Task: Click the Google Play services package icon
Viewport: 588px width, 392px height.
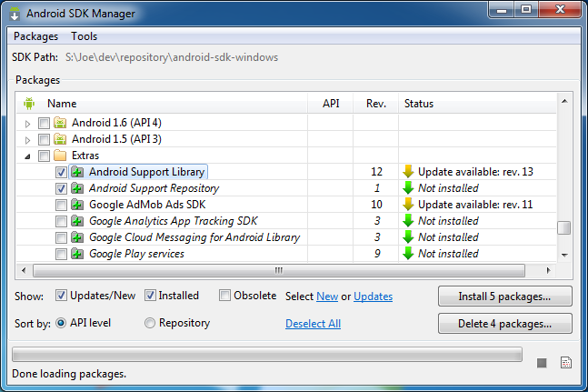Action: (78, 254)
